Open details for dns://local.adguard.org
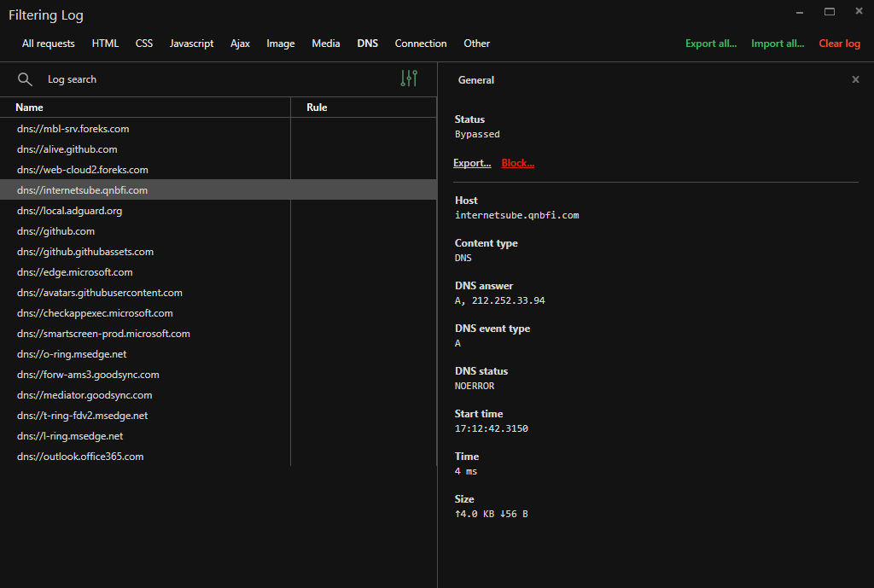Viewport: 874px width, 588px height. [x=69, y=210]
